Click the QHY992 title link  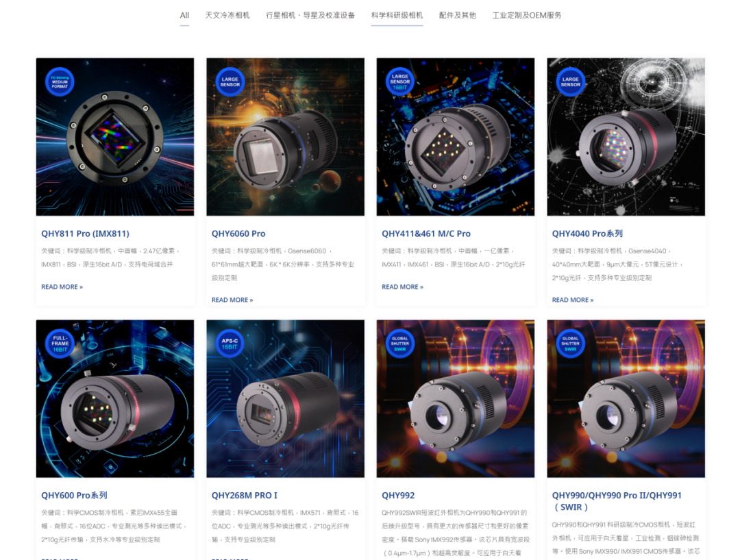click(398, 496)
